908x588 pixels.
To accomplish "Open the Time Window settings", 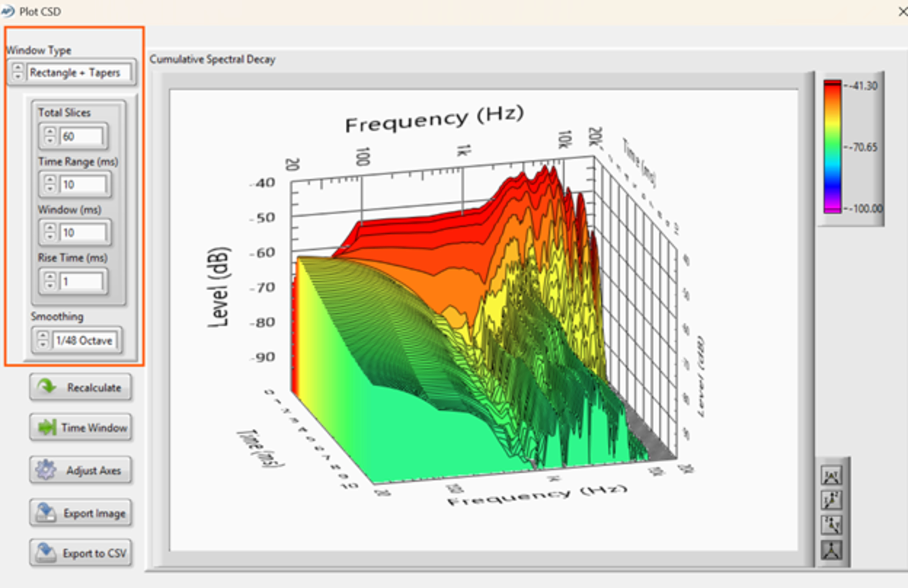I will point(80,427).
